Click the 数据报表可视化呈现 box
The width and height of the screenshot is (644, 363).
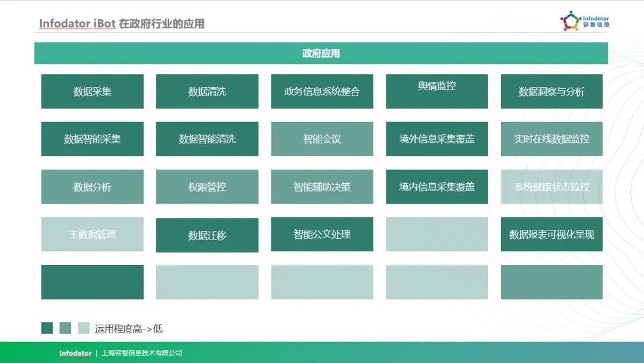coord(552,234)
